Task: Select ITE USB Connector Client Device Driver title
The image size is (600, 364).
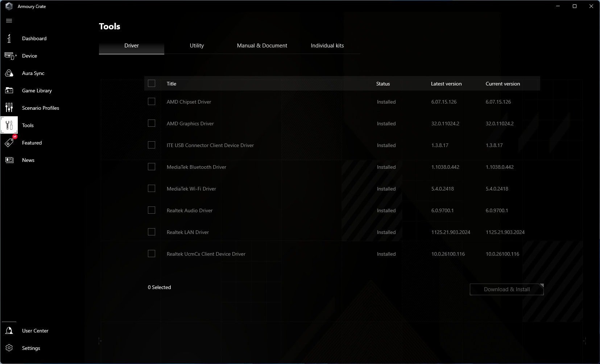Action: coord(210,145)
